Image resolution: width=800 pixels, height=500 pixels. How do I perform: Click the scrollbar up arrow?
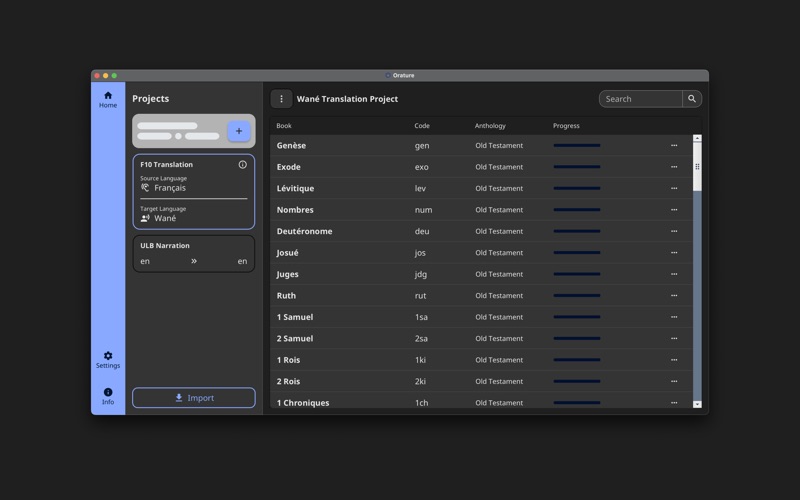tap(697, 138)
